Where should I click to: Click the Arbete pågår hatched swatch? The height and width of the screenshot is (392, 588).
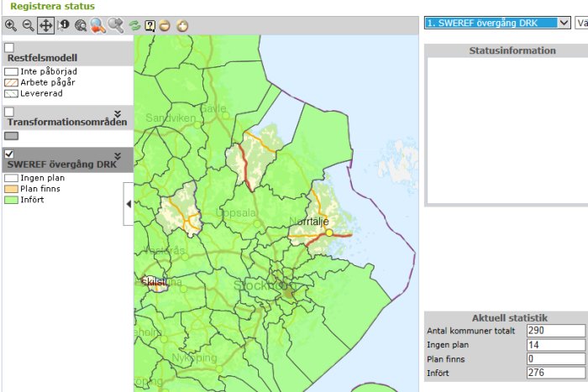coord(11,82)
